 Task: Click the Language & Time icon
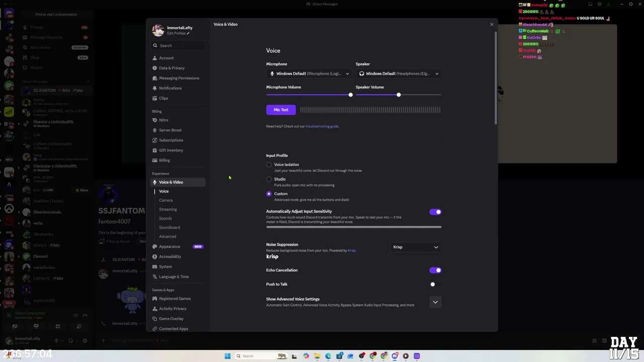(155, 277)
